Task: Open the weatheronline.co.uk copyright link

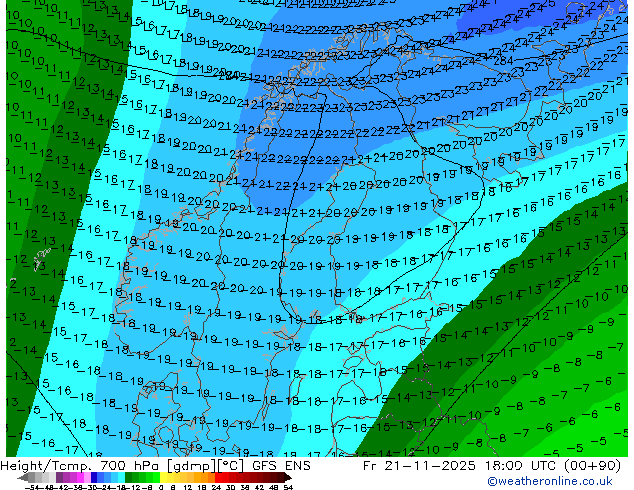Action: click(550, 481)
